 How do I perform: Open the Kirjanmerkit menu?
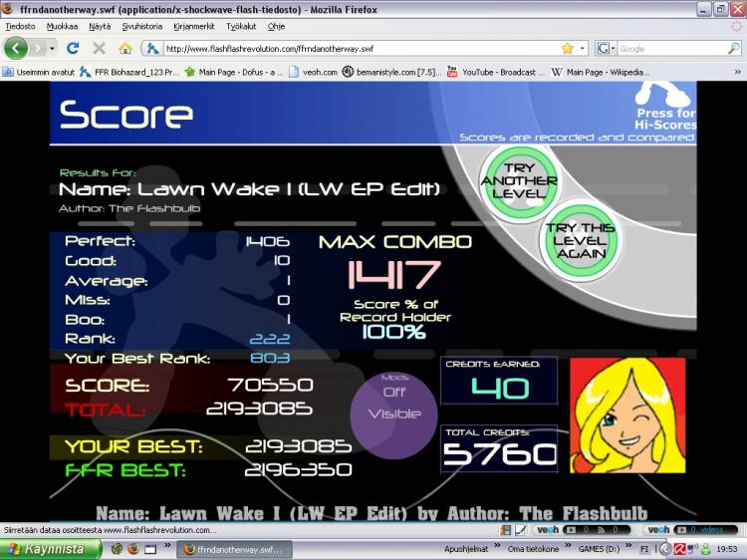[194, 26]
